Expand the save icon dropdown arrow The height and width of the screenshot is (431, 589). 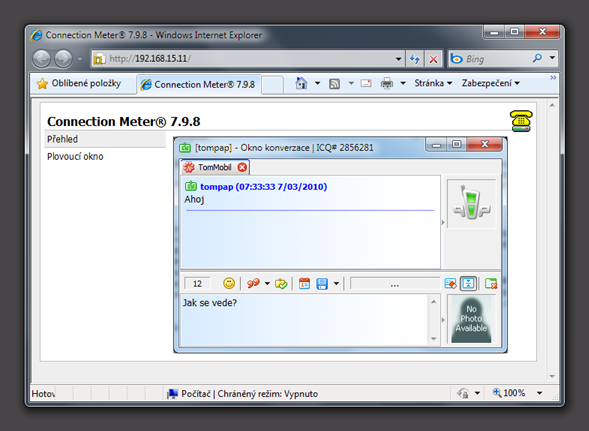[x=336, y=283]
